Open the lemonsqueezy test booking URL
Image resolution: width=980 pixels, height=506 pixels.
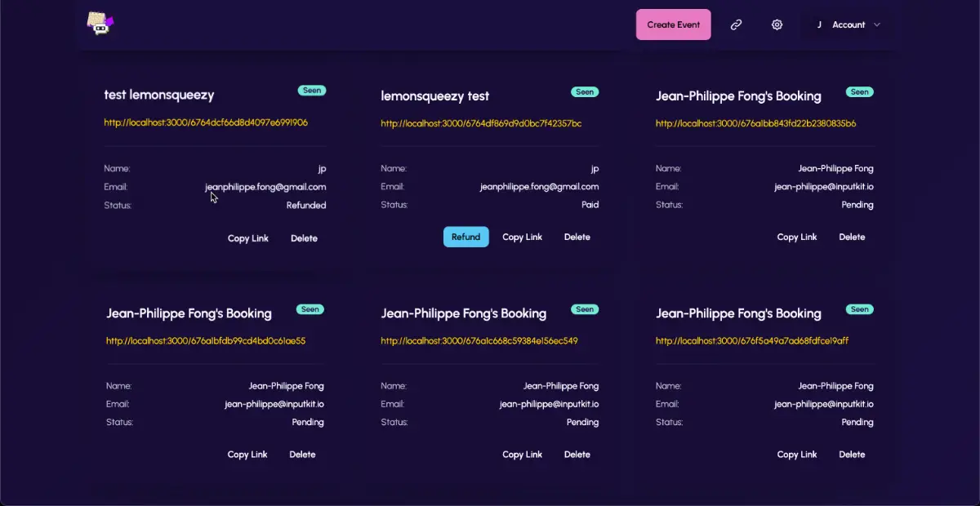click(x=481, y=123)
